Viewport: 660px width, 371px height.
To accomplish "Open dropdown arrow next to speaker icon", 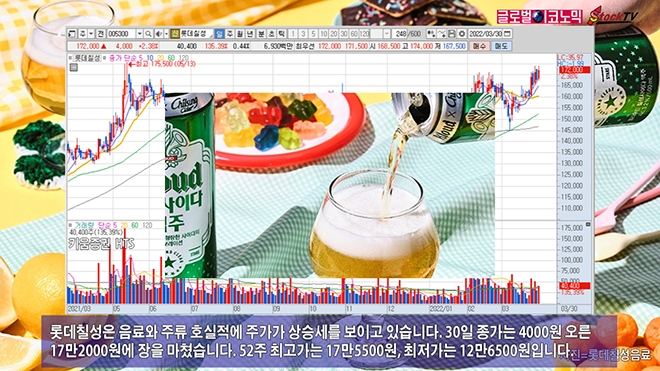I will tap(166, 34).
